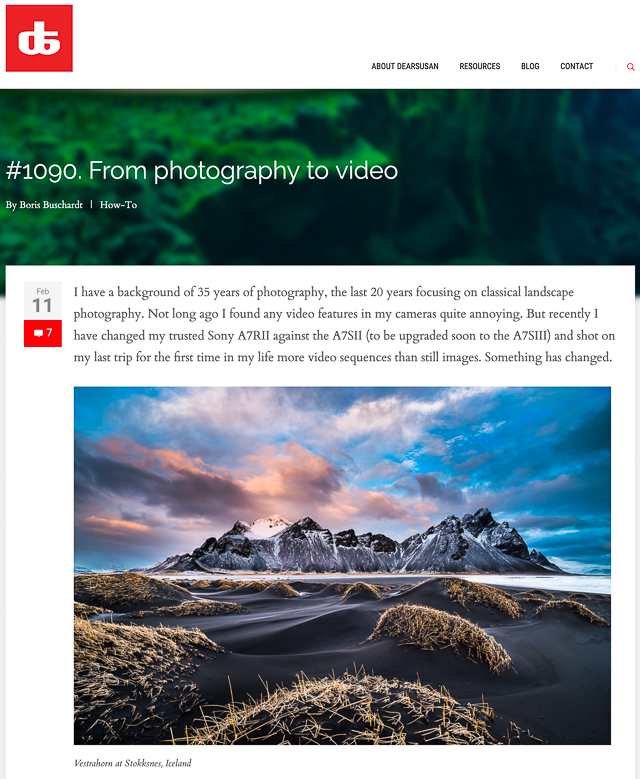
Task: Click the intro paragraph text
Action: [344, 324]
